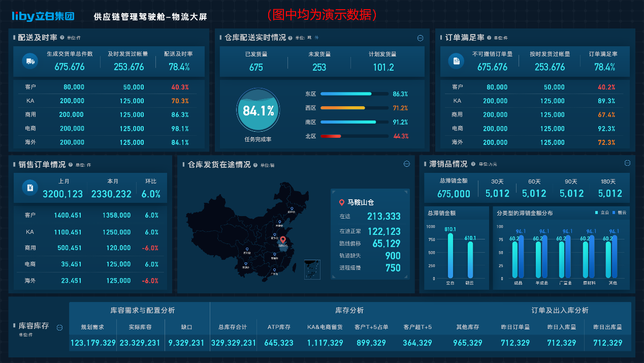Click the truck icon in 配送及时率 panel
This screenshot has height=363, width=644.
29,61
